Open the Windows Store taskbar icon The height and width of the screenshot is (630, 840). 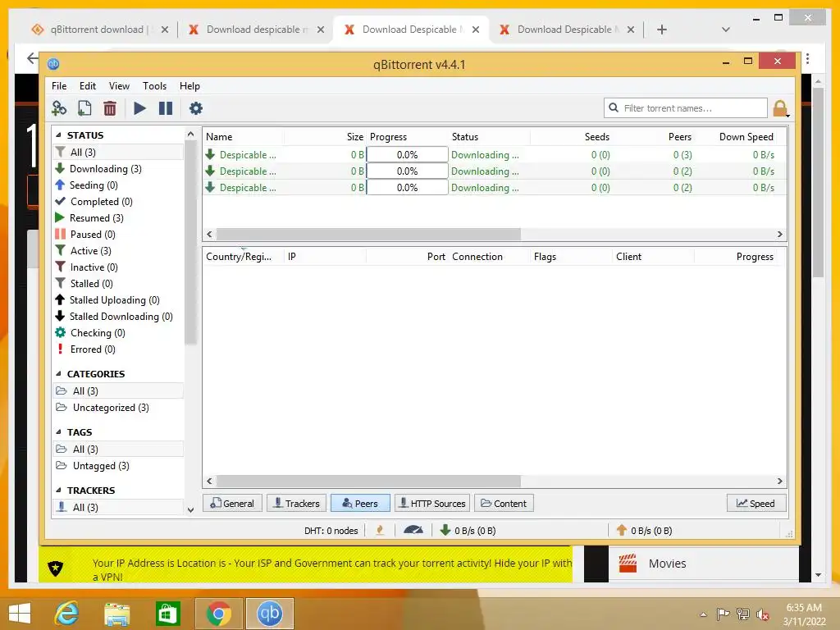pos(167,614)
